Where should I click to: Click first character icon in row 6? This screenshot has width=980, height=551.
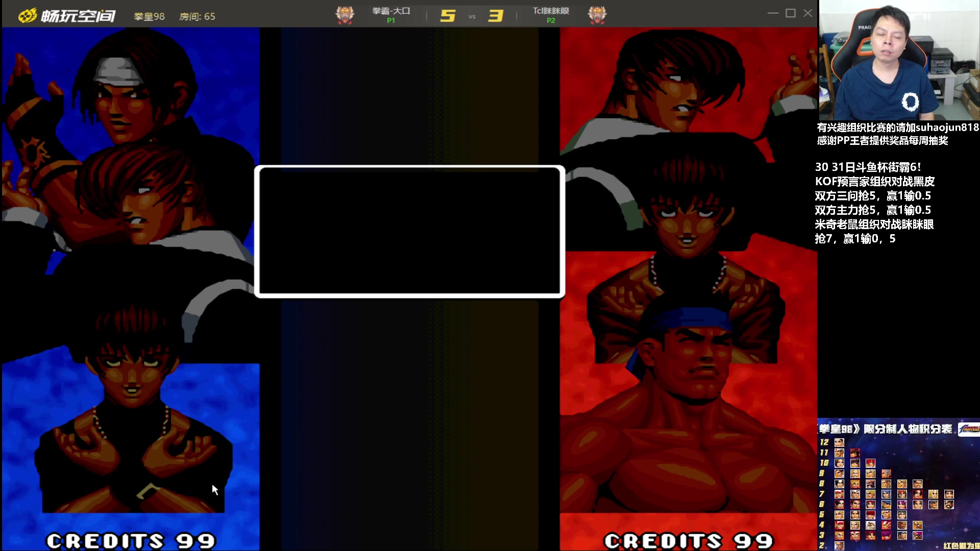coord(840,505)
